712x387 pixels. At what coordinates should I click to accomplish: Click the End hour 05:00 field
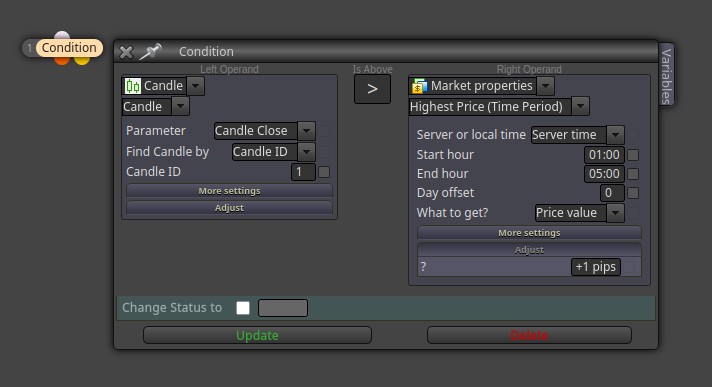click(604, 174)
